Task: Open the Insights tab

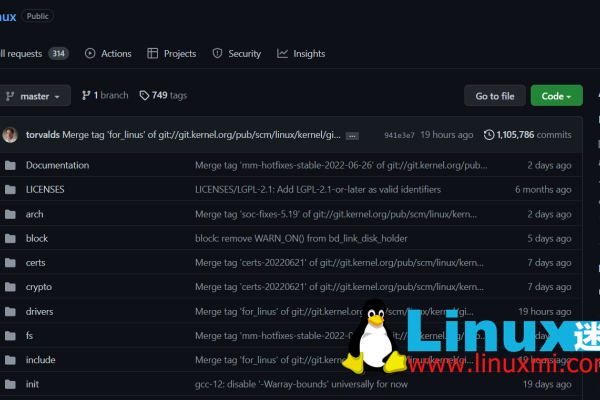Action: tap(301, 54)
